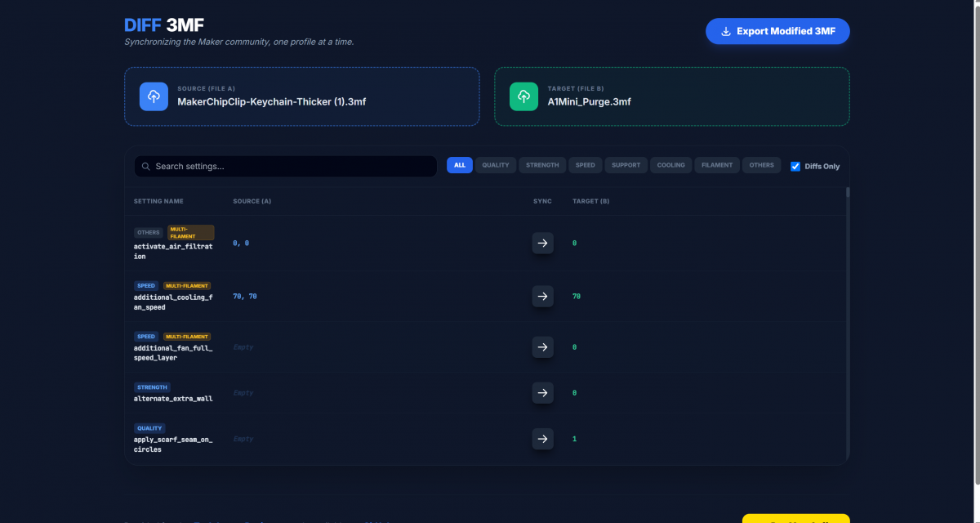The width and height of the screenshot is (980, 523).
Task: Select the COOLING category filter
Action: 671,165
